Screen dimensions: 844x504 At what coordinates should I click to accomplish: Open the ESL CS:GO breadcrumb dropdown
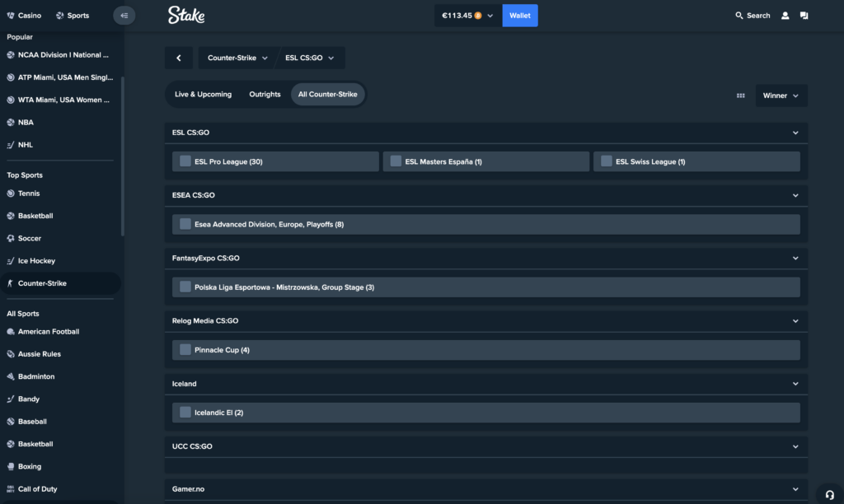click(x=310, y=58)
